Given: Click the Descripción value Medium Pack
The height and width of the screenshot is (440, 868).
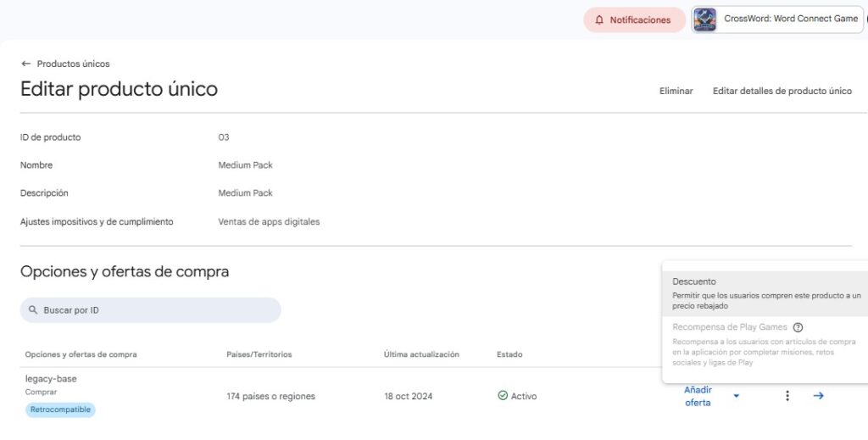Looking at the screenshot, I should 245,193.
